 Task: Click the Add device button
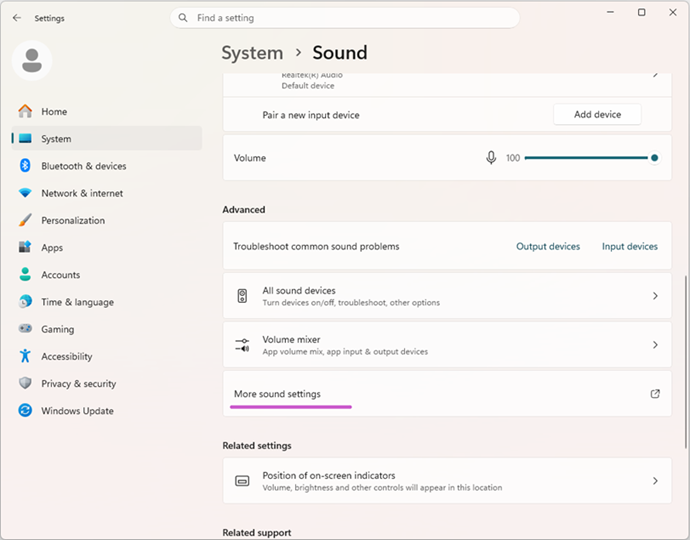click(597, 114)
